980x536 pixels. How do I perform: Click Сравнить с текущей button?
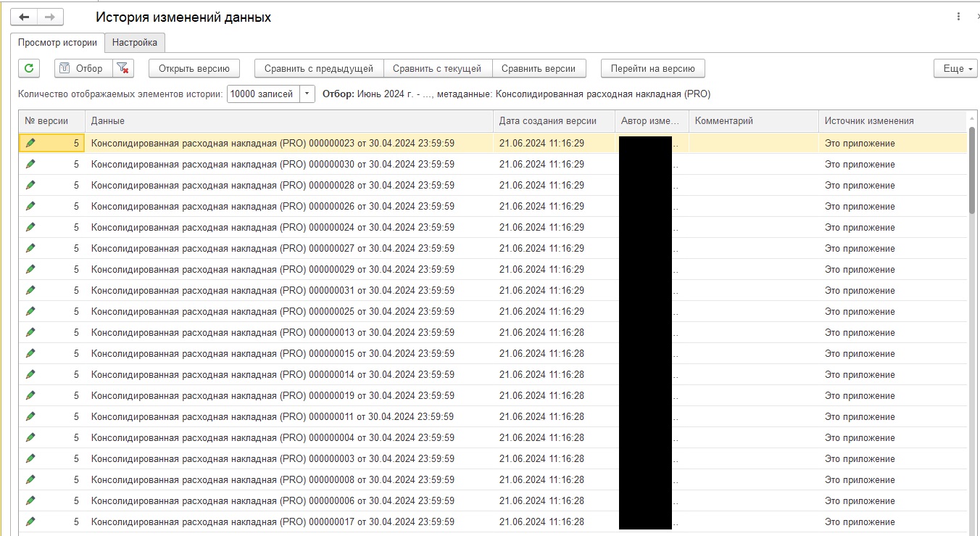[x=437, y=68]
